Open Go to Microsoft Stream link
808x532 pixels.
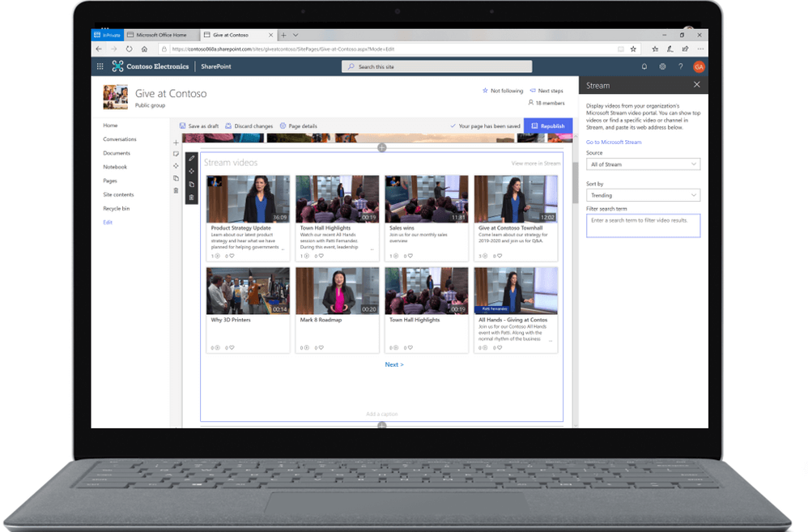coord(614,143)
